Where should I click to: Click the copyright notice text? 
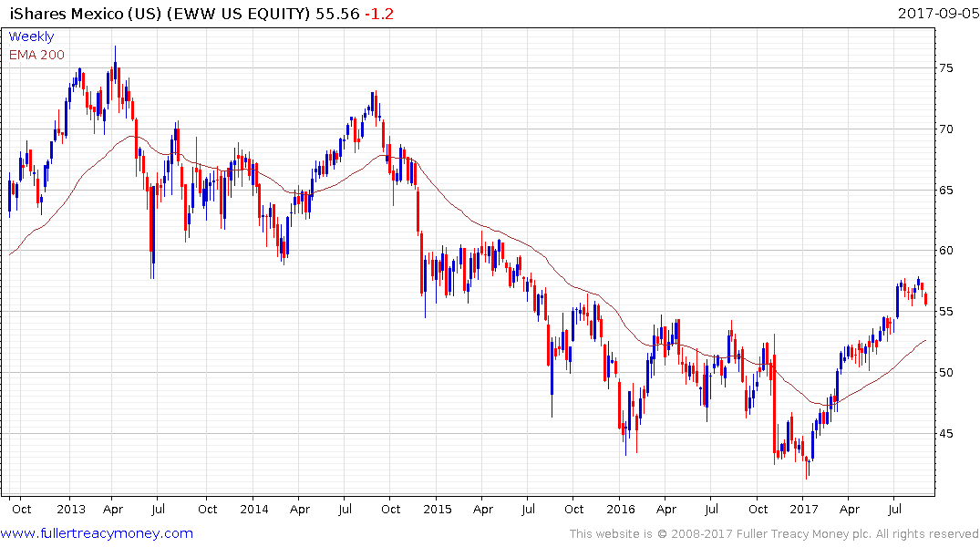point(774,534)
